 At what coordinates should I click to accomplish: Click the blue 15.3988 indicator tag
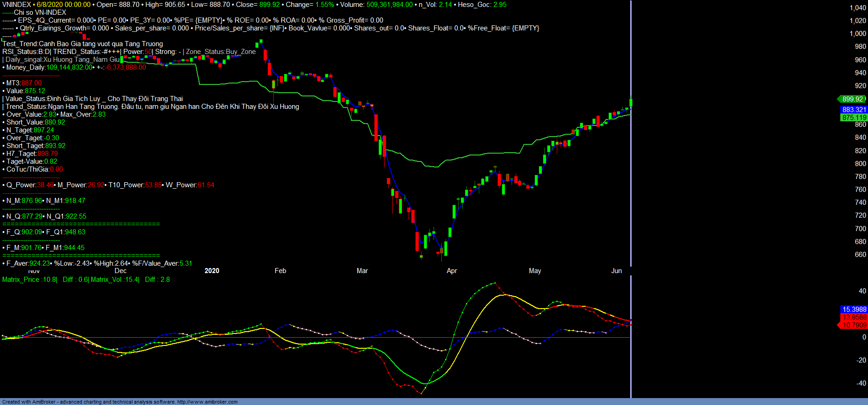[854, 310]
